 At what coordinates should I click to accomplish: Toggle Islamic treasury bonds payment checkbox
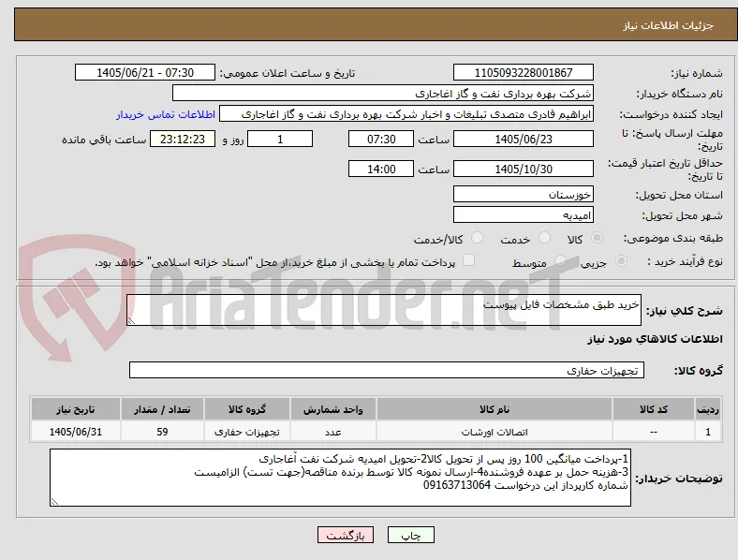tap(469, 260)
